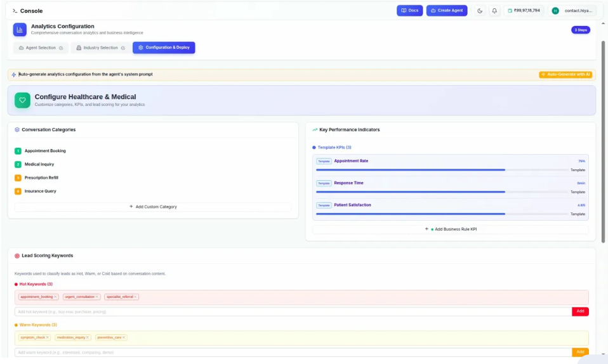Image resolution: width=608 pixels, height=364 pixels.
Task: Click the Patient Satisfaction KPI label
Action: pos(352,205)
